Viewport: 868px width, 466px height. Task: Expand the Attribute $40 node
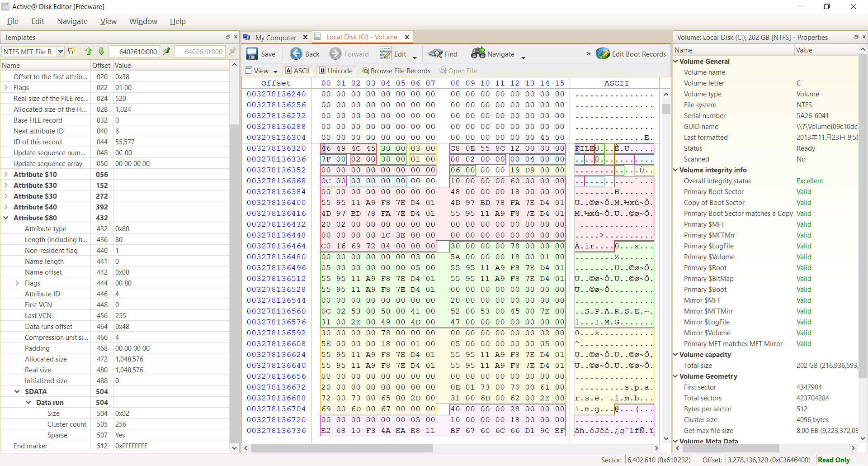point(6,207)
